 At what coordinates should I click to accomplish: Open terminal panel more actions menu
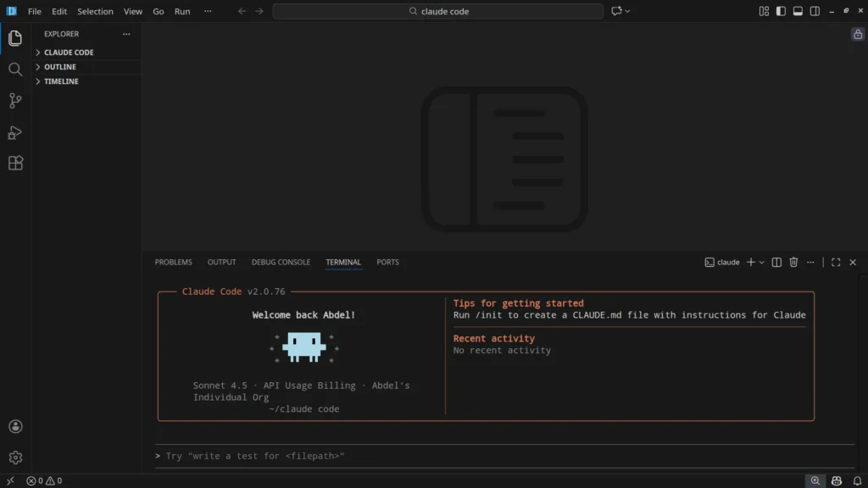(x=810, y=263)
